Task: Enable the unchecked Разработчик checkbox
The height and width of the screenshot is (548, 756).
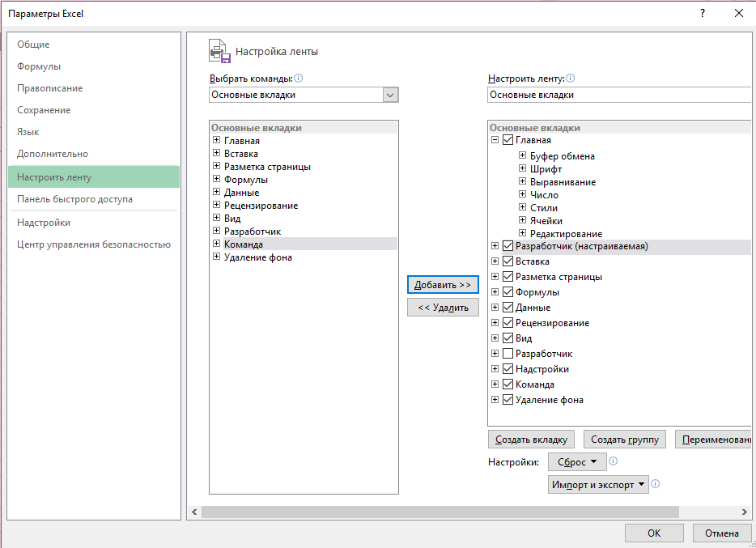Action: 508,354
